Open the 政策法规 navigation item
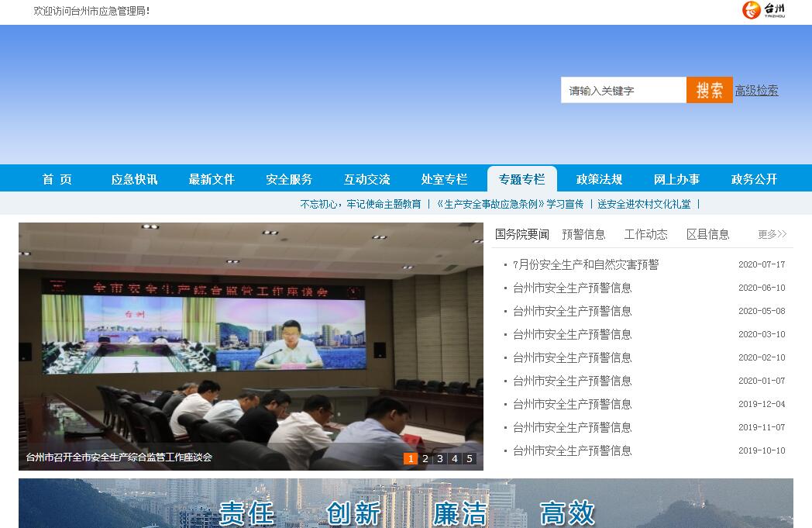812x528 pixels. [599, 179]
